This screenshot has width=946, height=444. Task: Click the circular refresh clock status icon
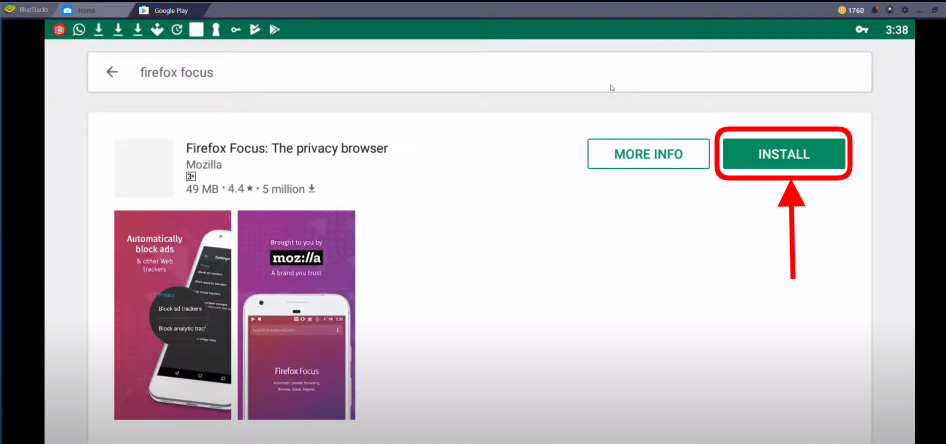[x=177, y=29]
